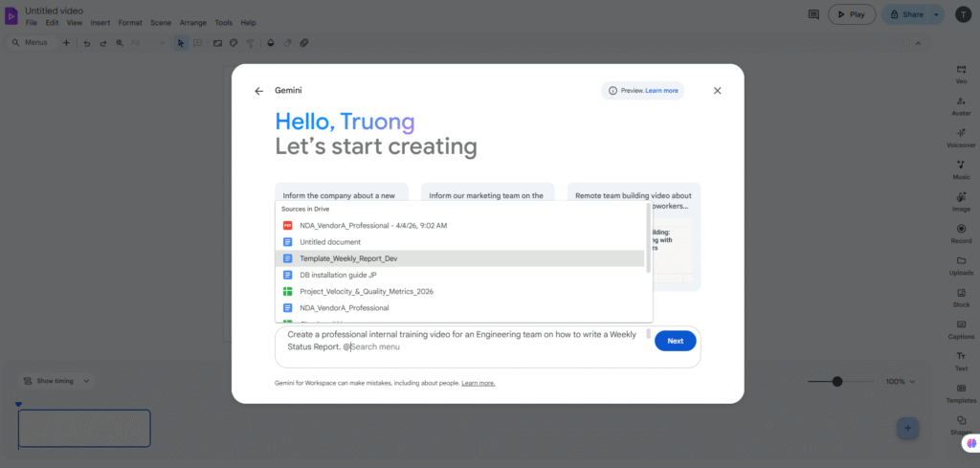The image size is (980, 468).
Task: Open the Music panel
Action: click(961, 168)
